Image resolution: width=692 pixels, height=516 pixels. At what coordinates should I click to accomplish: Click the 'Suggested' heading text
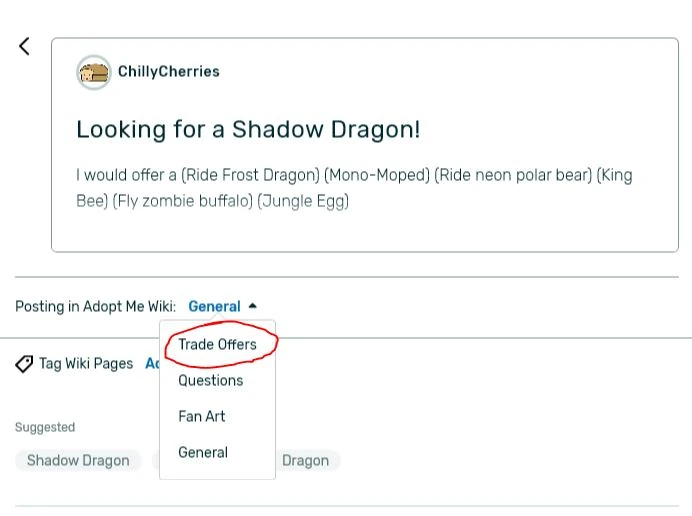(45, 427)
